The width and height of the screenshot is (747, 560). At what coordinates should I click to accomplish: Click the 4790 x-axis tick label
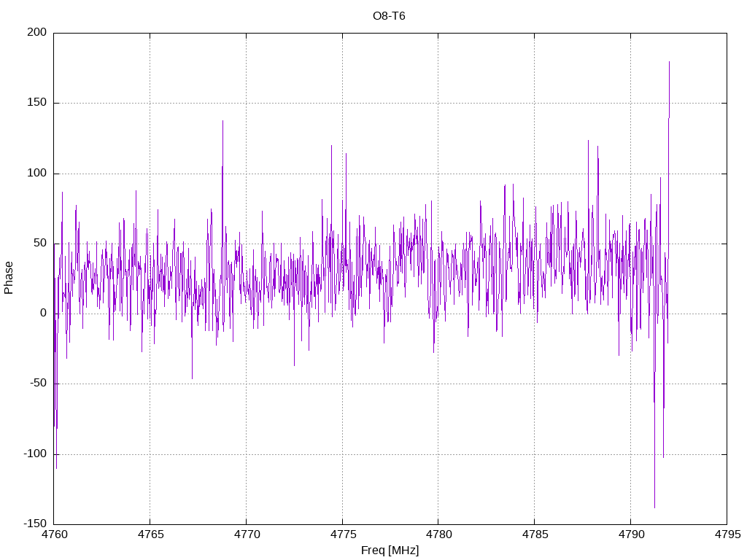coord(631,534)
